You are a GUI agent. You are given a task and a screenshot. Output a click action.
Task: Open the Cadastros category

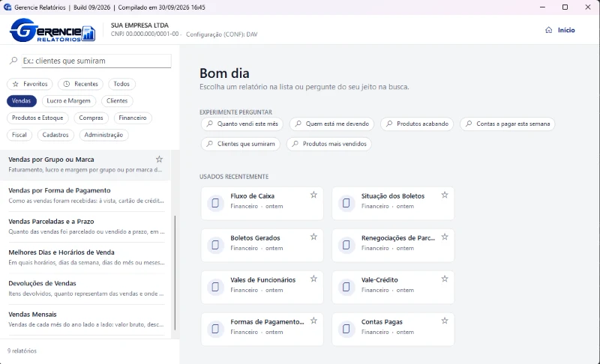pyautogui.click(x=55, y=135)
